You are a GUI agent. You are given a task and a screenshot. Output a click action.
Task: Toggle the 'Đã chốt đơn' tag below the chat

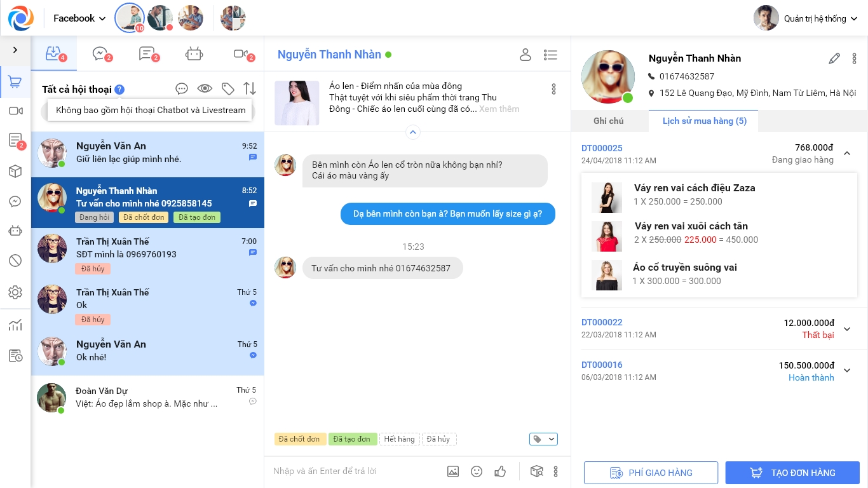(301, 439)
